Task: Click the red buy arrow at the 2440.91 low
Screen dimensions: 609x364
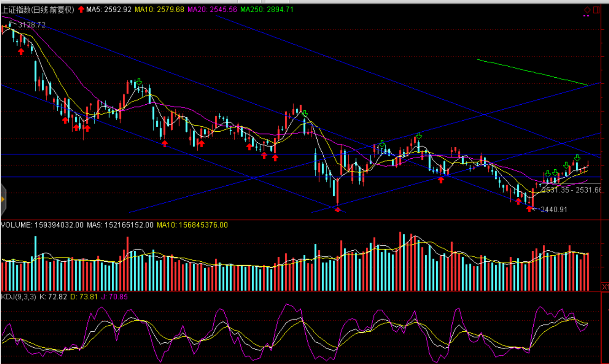Action: (530, 209)
